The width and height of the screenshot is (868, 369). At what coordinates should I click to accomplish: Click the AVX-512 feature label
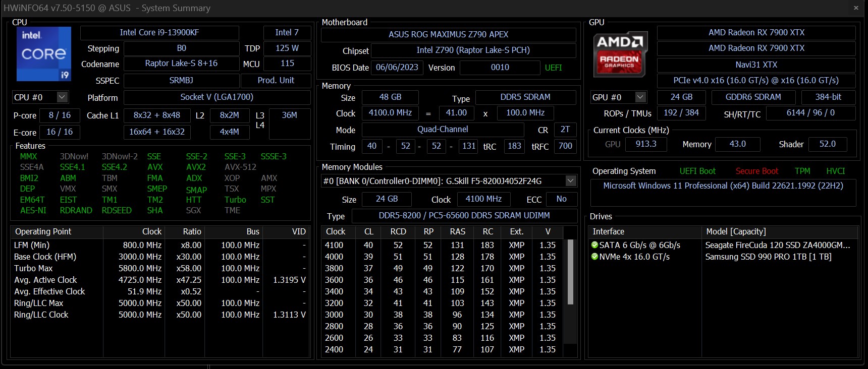pyautogui.click(x=240, y=167)
